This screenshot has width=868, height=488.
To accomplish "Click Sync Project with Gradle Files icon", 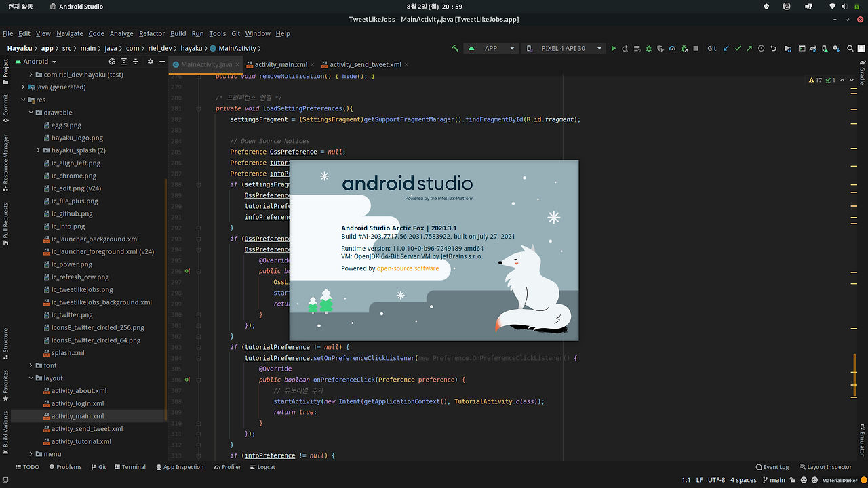I will 813,48.
